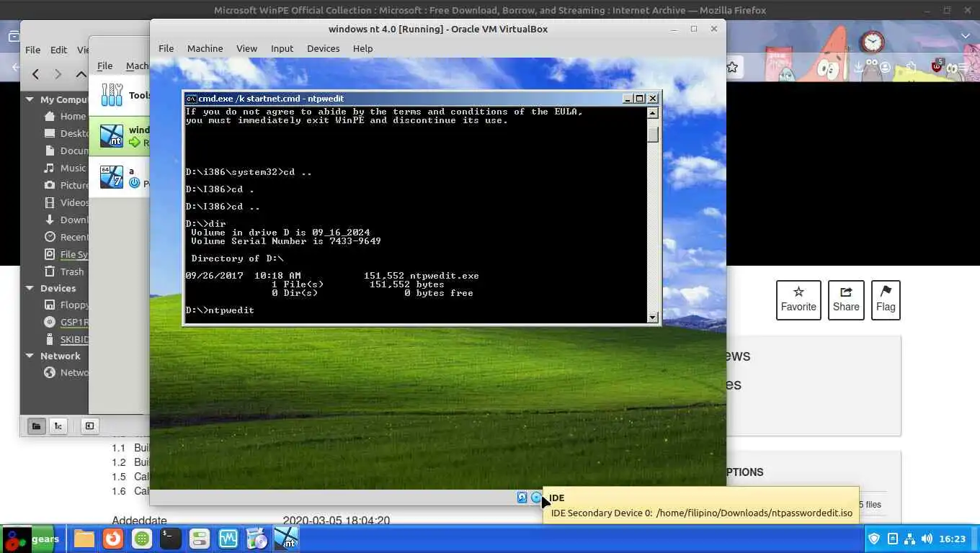Switch to VirtualBox NT taskbar item
This screenshot has height=553, width=980.
click(x=286, y=539)
